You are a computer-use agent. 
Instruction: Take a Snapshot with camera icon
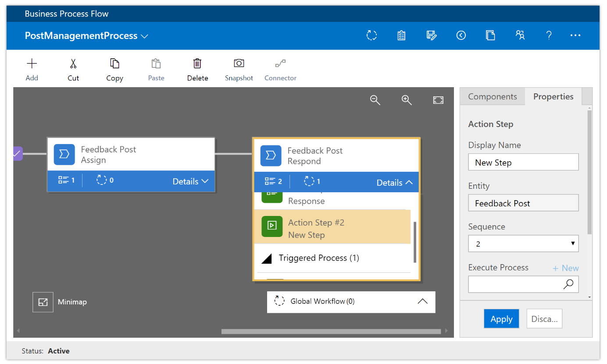point(239,64)
